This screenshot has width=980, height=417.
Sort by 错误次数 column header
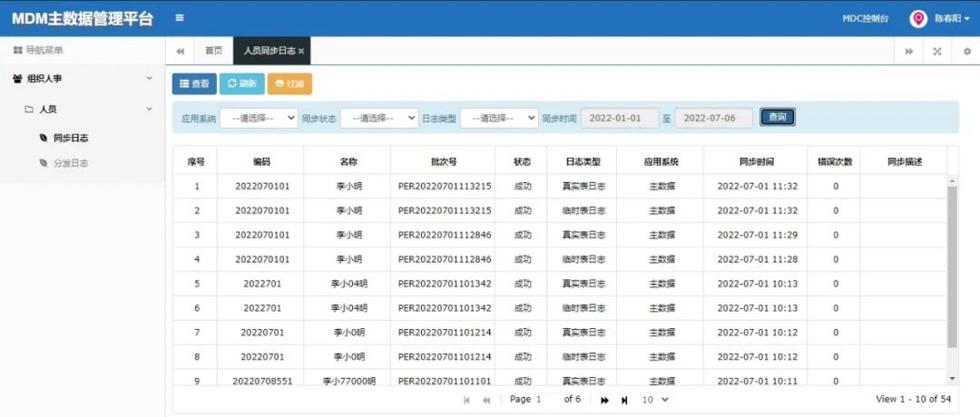pos(835,161)
